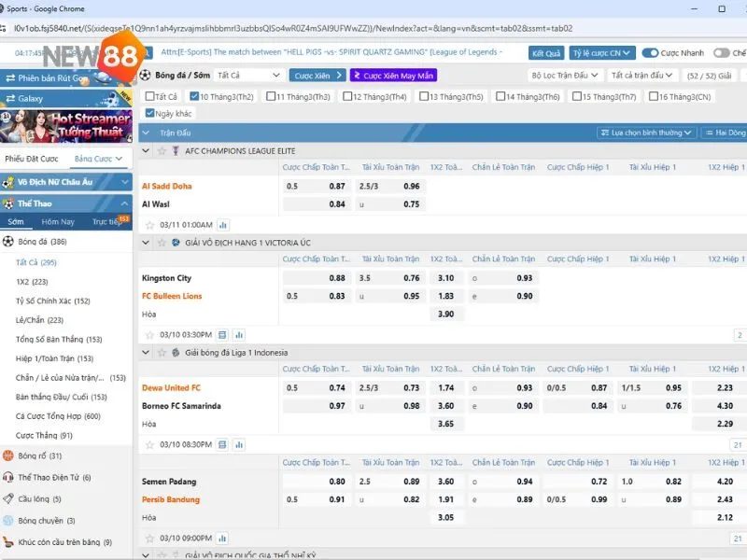The image size is (747, 560).
Task: Uncheck the 10 Tháng3(Th2) date checkbox
Action: tap(194, 96)
